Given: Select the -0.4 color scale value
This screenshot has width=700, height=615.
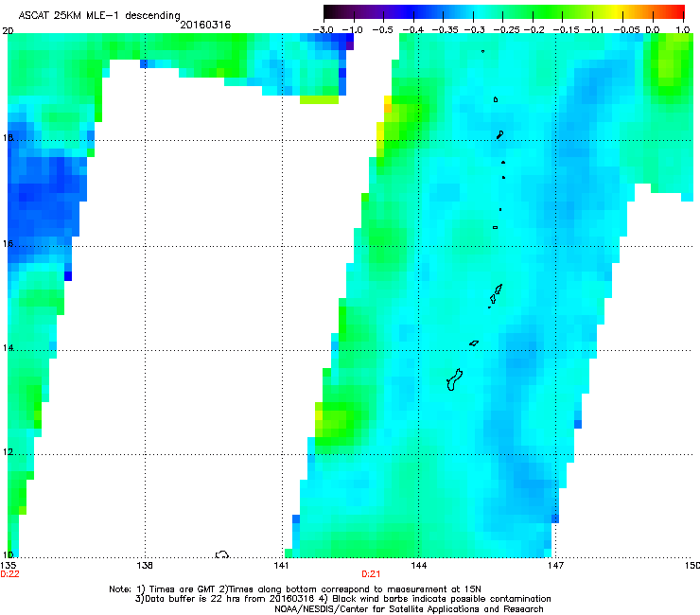Looking at the screenshot, I should click(x=413, y=30).
